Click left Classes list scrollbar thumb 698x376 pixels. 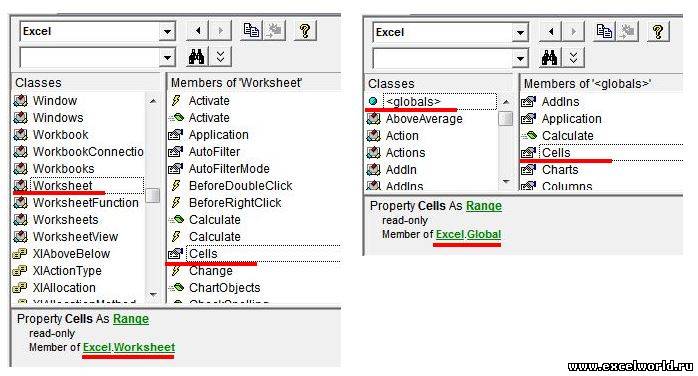(153, 195)
